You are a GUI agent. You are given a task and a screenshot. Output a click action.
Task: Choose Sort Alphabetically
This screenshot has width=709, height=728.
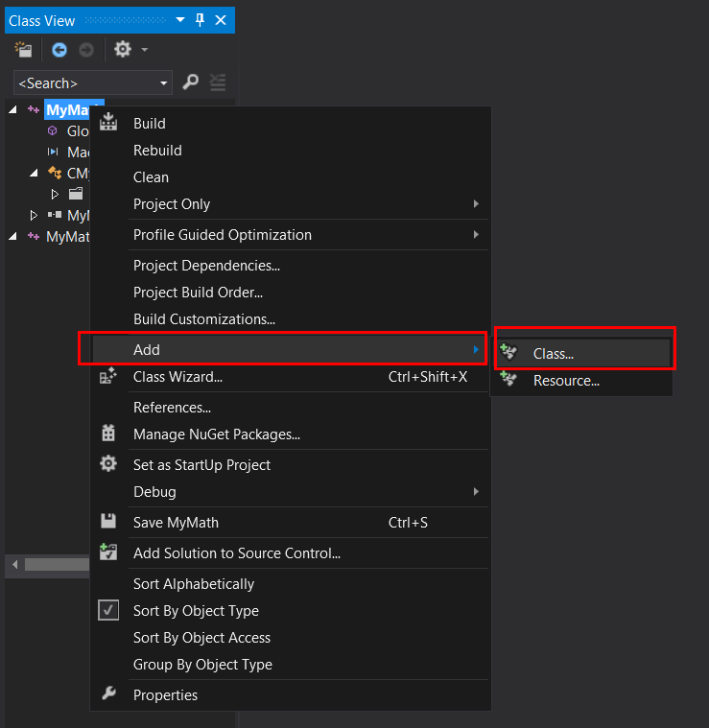pyautogui.click(x=290, y=583)
